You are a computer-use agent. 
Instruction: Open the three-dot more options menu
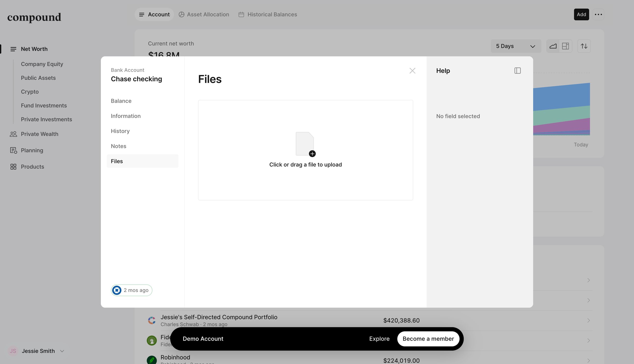click(x=598, y=15)
